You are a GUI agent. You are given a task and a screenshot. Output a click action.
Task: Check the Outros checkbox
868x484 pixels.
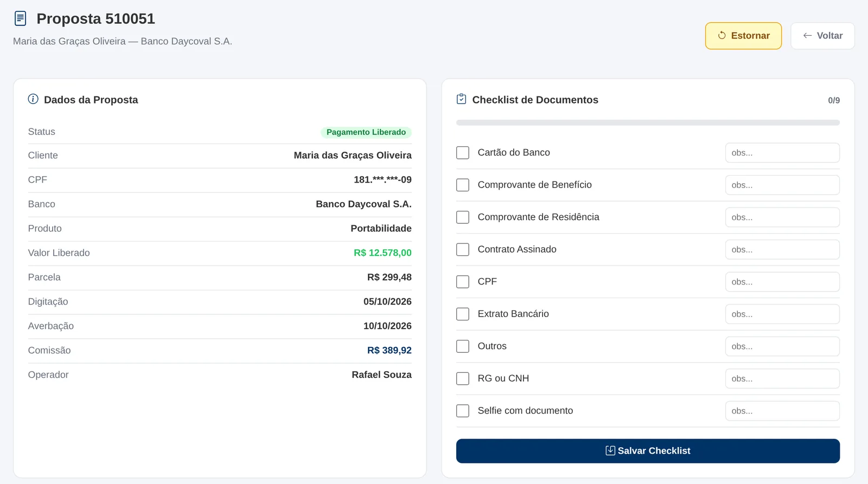click(463, 346)
